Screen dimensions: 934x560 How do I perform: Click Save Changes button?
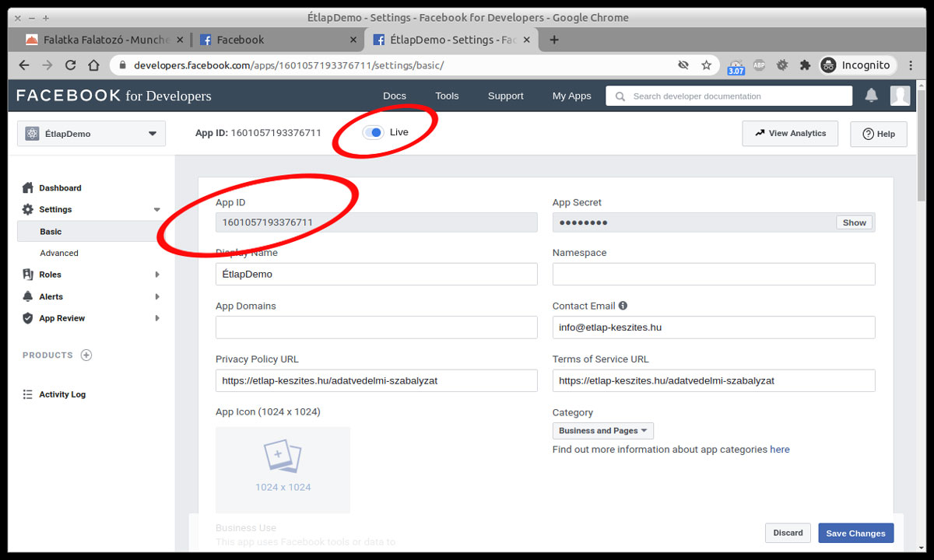click(x=855, y=534)
